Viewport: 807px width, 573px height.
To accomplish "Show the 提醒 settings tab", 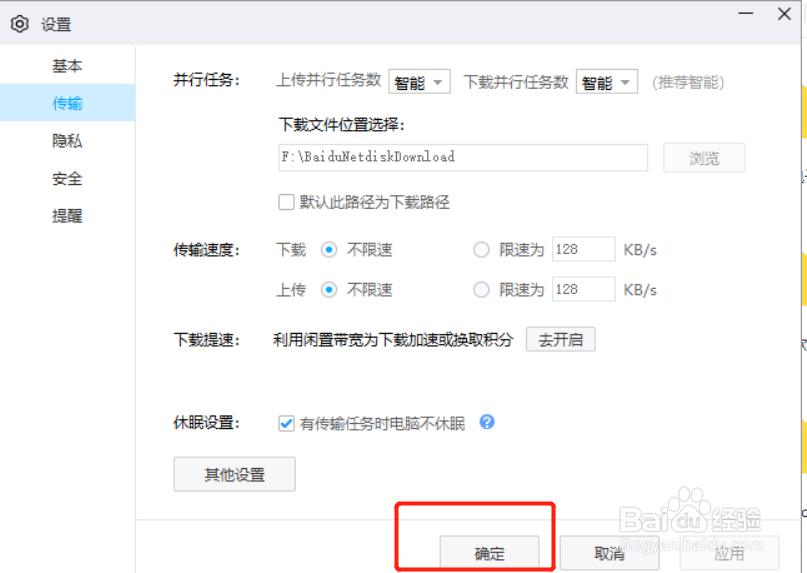I will coord(67,216).
